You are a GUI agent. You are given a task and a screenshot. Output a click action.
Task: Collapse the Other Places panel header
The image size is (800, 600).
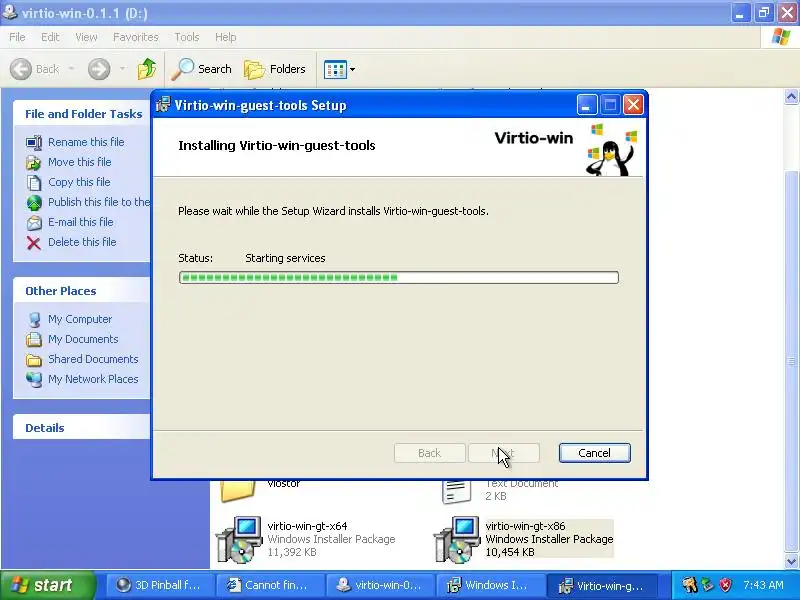[82, 291]
